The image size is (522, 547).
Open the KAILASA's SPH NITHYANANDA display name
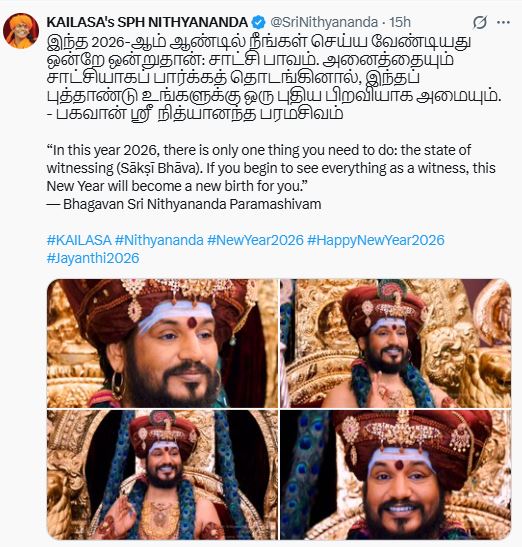147,22
